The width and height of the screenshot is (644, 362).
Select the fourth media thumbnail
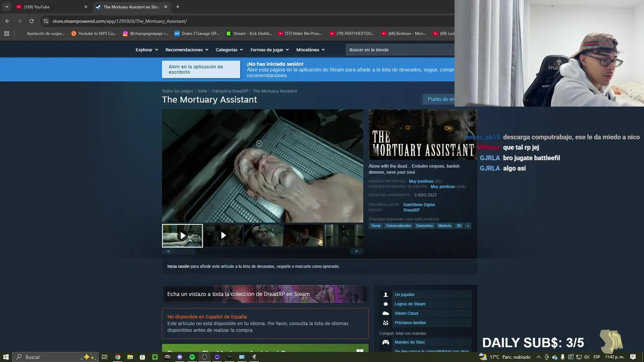pos(304,235)
